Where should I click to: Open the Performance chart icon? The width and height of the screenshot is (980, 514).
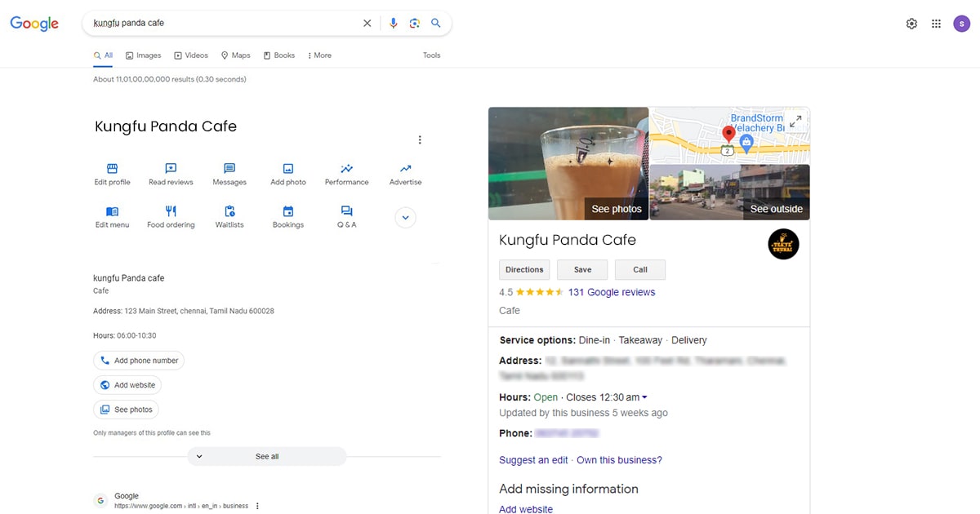[347, 169]
